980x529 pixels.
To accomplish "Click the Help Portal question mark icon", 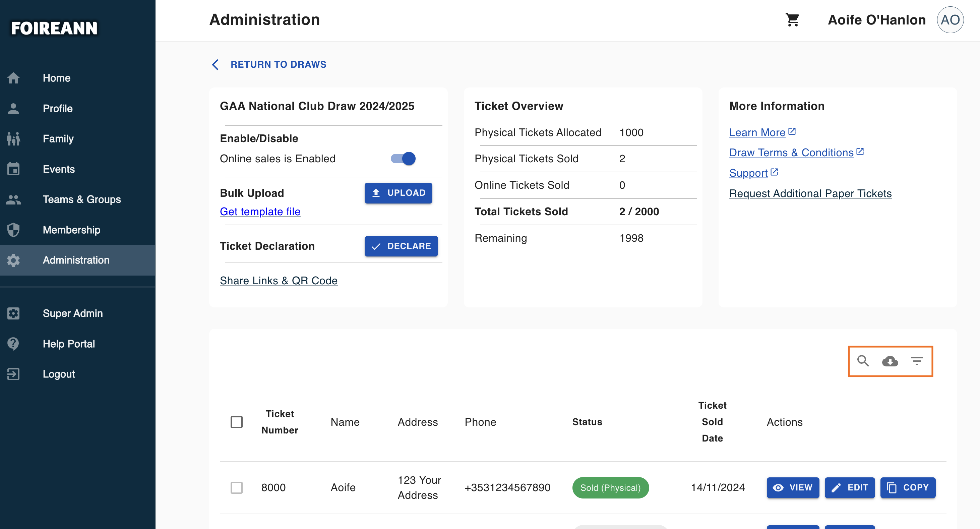I will pyautogui.click(x=13, y=344).
